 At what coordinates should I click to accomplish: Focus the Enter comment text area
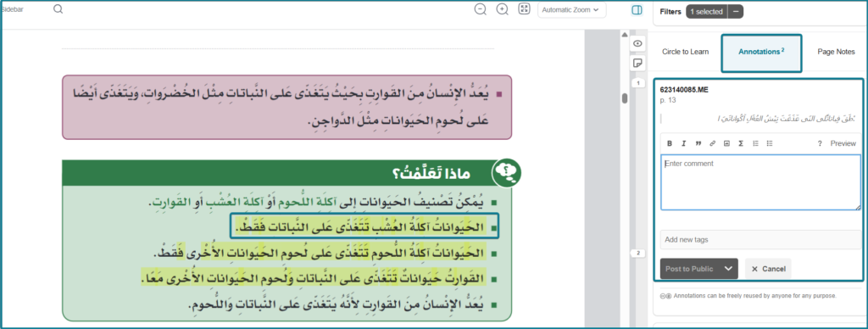coord(760,182)
